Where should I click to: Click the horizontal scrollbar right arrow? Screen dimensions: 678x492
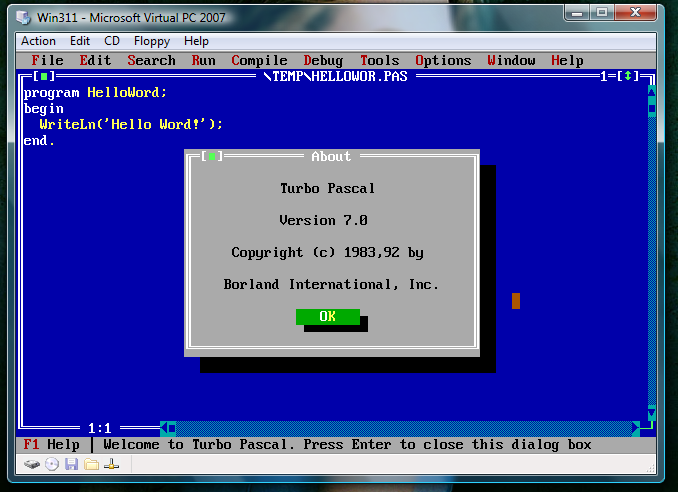tap(635, 428)
